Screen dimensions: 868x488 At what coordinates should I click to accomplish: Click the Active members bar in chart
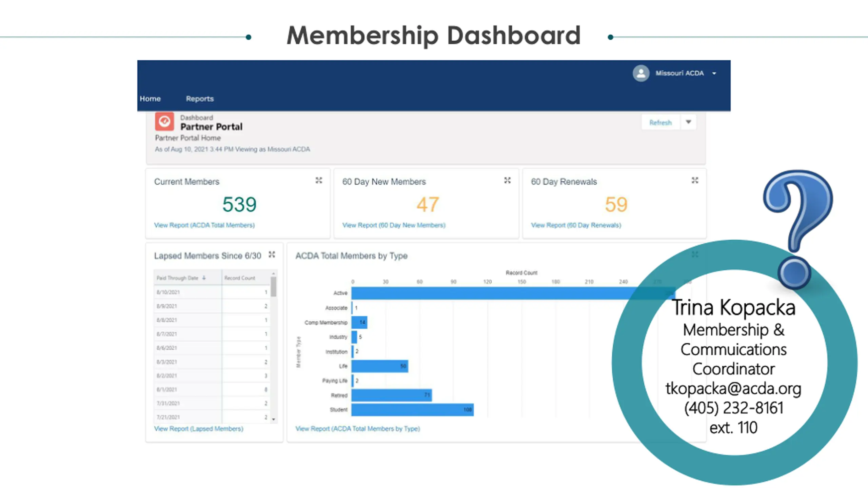point(513,293)
